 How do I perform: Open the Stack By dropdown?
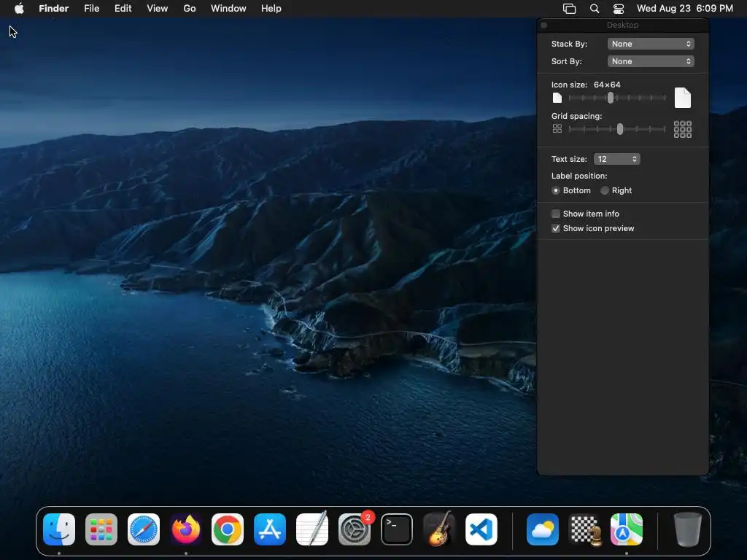[x=650, y=44]
